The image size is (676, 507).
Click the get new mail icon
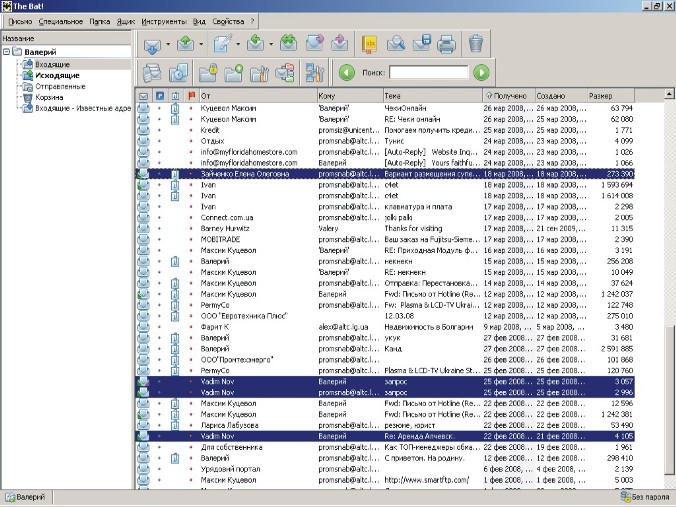(152, 44)
